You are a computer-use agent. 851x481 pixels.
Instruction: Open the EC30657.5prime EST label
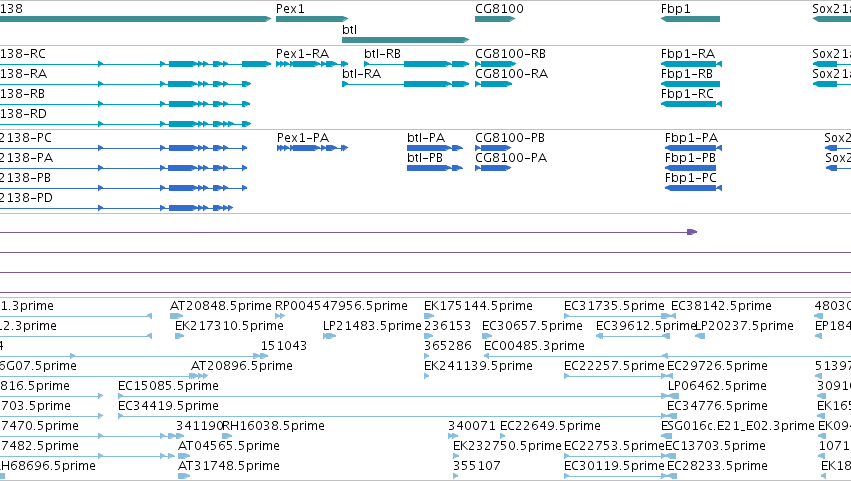click(x=532, y=326)
